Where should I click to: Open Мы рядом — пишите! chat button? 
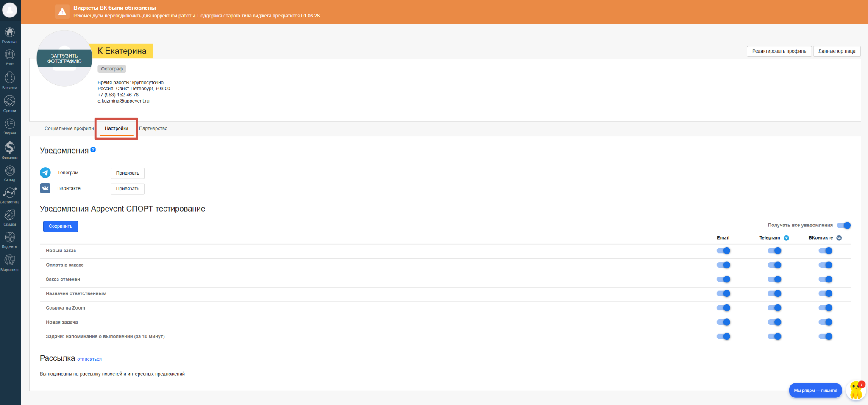point(815,391)
